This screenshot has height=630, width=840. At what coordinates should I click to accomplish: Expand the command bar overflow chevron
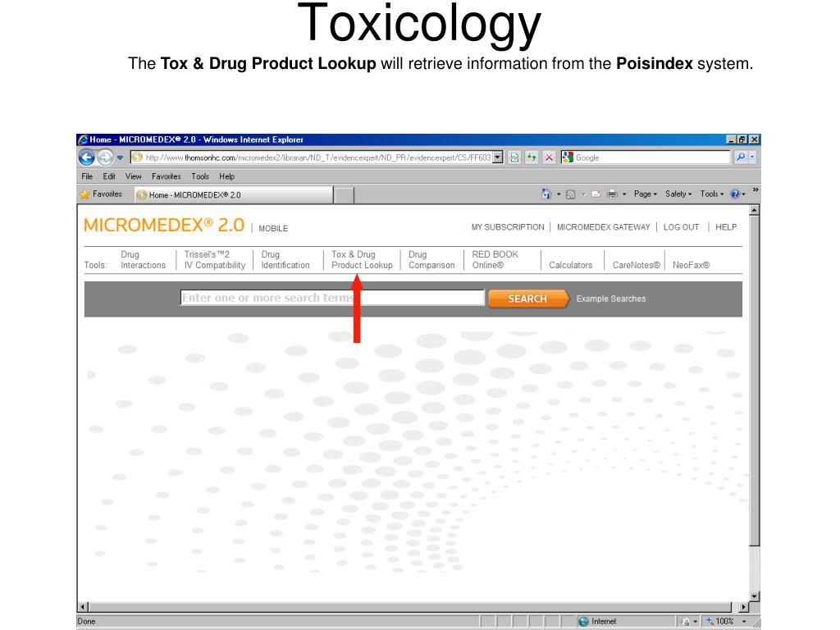756,189
